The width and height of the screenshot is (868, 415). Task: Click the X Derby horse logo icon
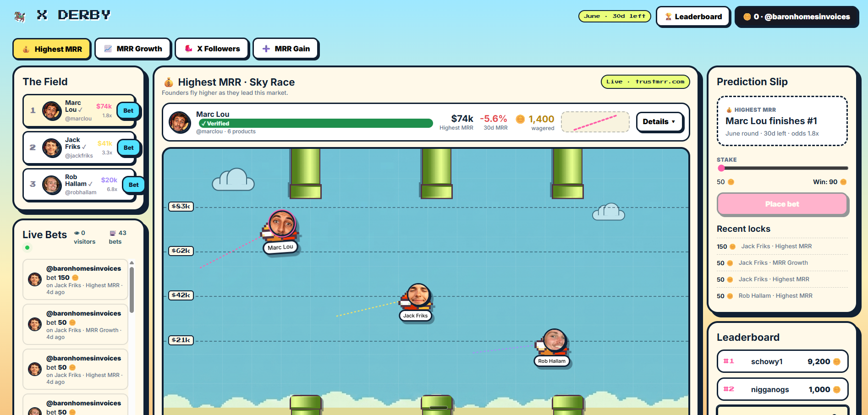(x=20, y=16)
